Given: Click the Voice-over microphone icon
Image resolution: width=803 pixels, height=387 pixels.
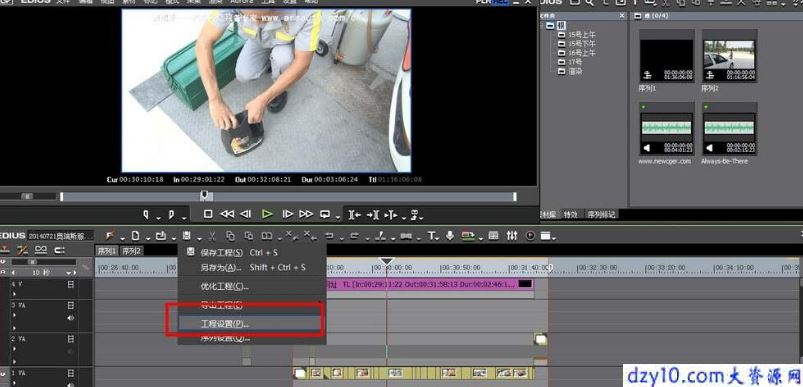Looking at the screenshot, I should pos(450,235).
